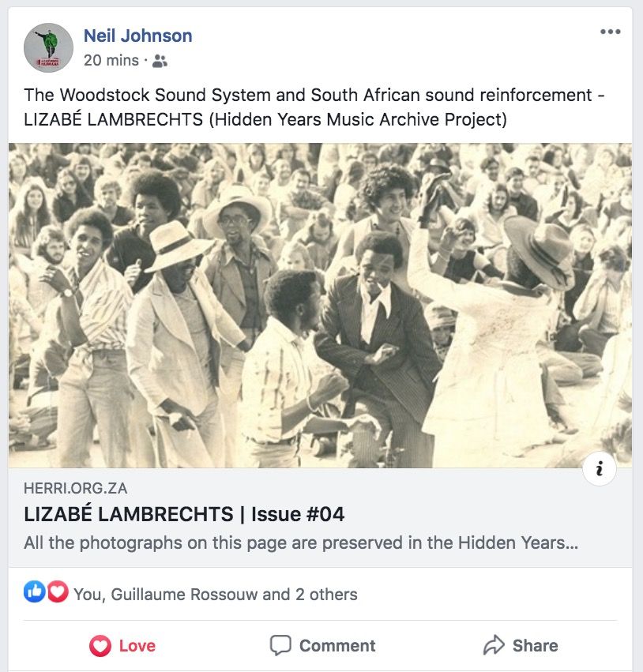
Task: Click the Comment button label
Action: coord(337,645)
